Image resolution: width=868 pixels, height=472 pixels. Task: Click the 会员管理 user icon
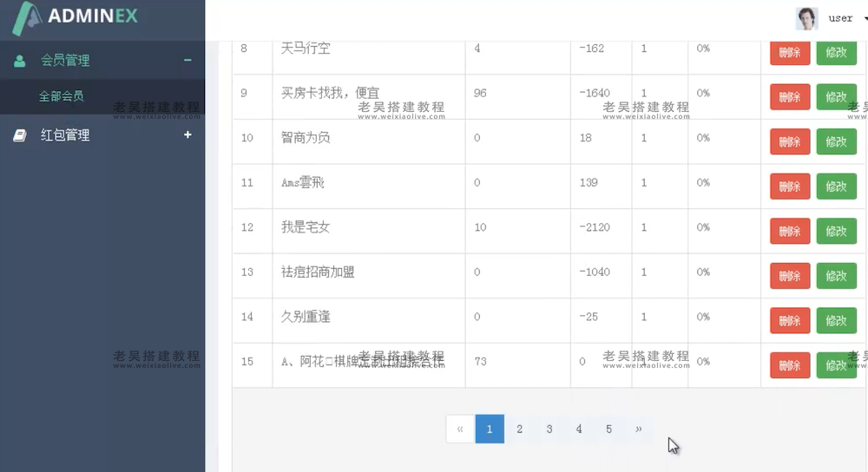(x=19, y=61)
